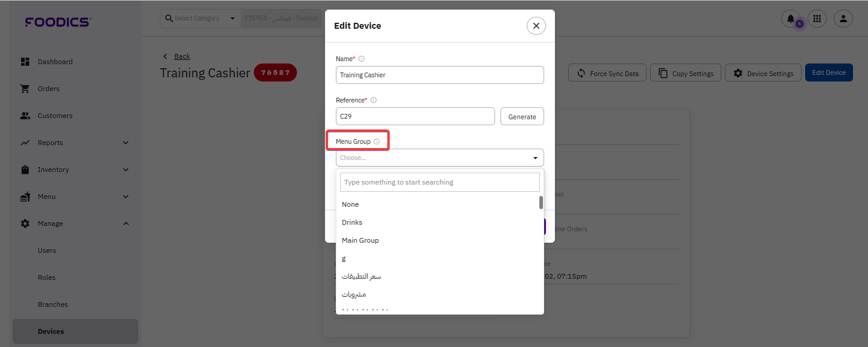This screenshot has height=347, width=868.
Task: Expand the Reports sidebar section
Action: pos(126,143)
